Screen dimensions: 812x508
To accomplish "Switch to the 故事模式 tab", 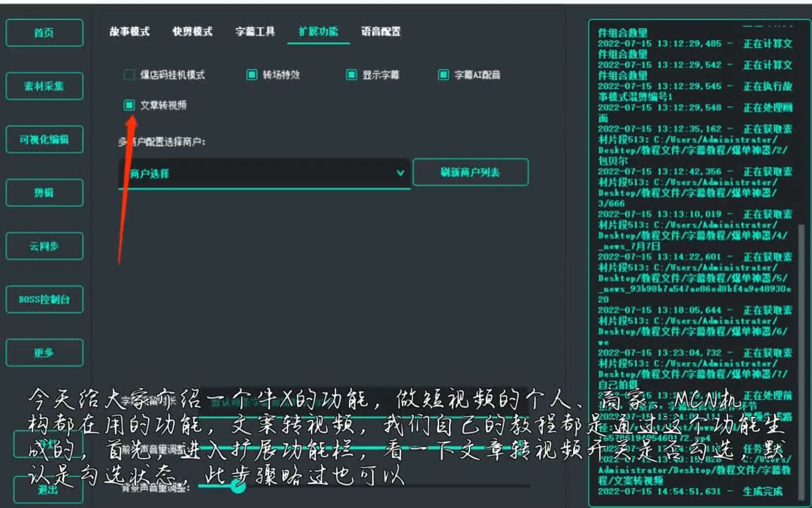I will tap(130, 32).
